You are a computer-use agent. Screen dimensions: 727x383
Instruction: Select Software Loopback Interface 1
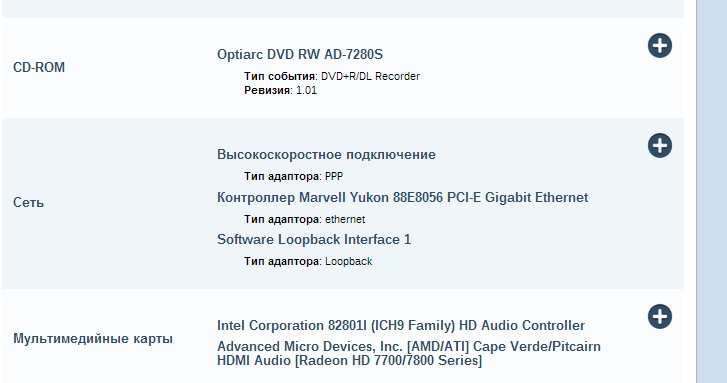(314, 239)
